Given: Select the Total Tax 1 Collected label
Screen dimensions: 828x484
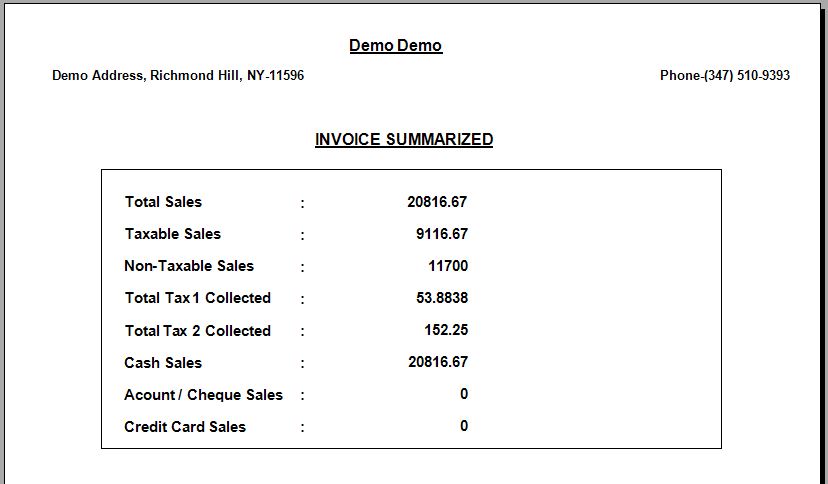Looking at the screenshot, I should (x=198, y=298).
